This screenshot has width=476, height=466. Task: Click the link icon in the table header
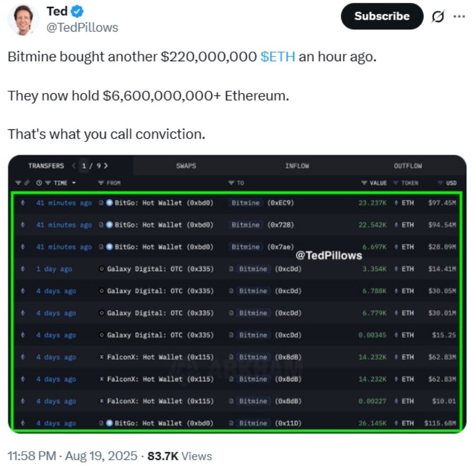tap(27, 183)
